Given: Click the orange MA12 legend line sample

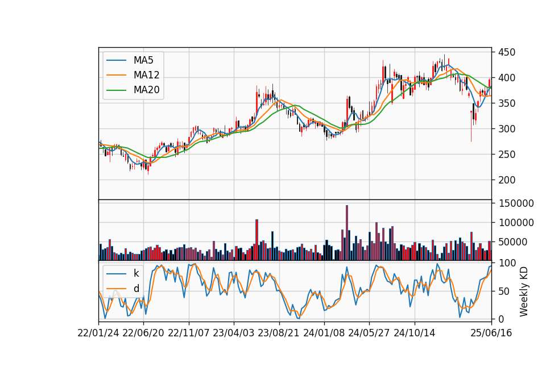Looking at the screenshot, I should pos(116,75).
